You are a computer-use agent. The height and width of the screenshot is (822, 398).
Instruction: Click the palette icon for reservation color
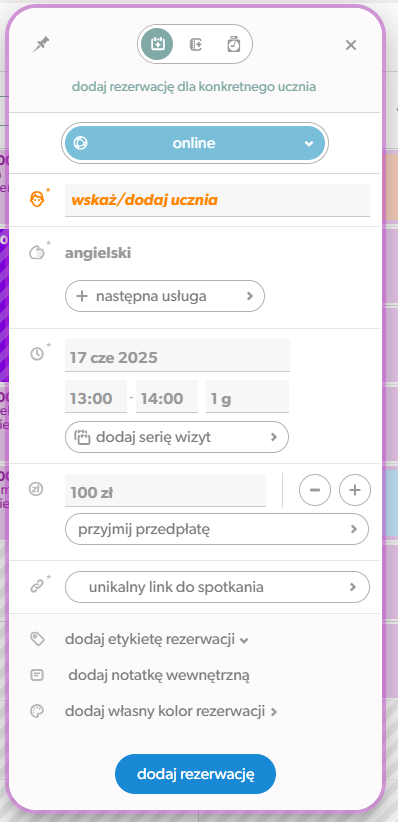coord(37,712)
